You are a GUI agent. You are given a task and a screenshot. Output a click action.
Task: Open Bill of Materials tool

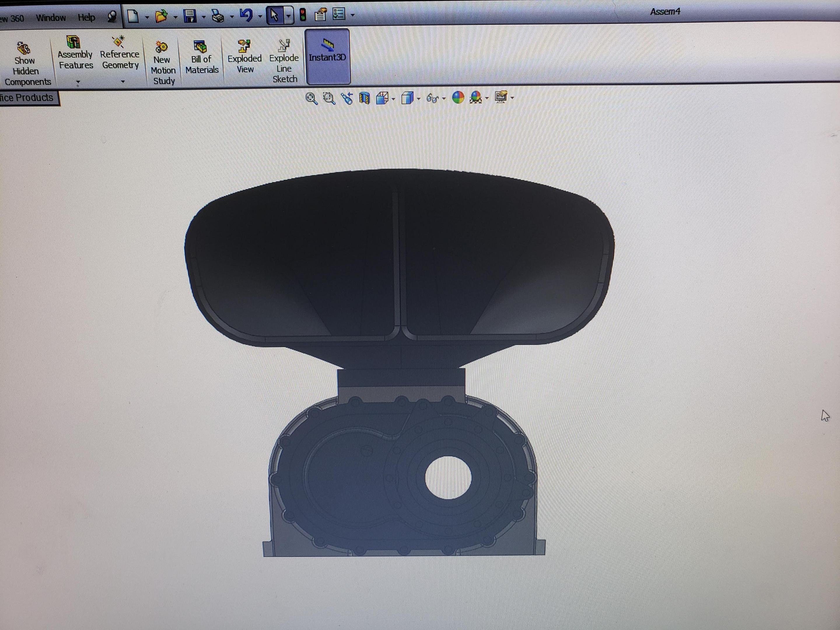tap(201, 57)
